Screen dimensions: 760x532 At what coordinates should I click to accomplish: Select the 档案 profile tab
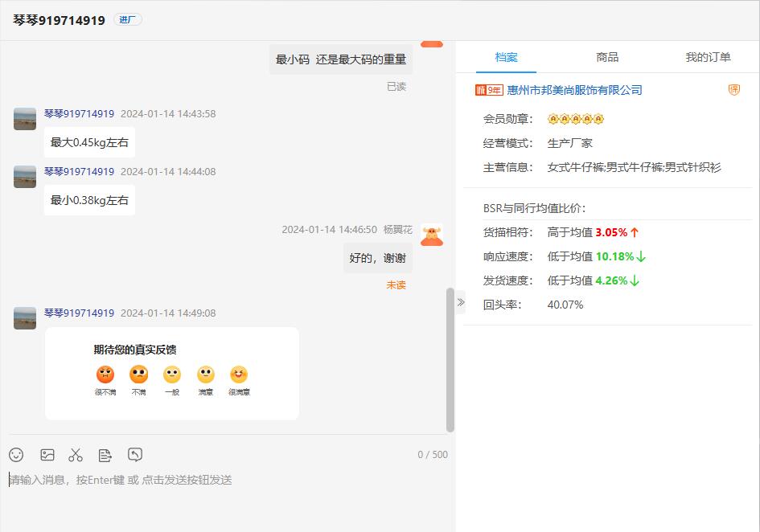[506, 57]
